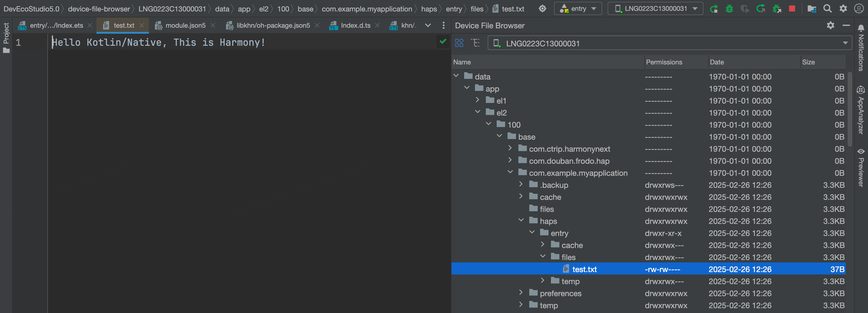Screen dimensions: 868x313
Task: Click com.example.myapplication breadcrumb
Action: (x=366, y=9)
